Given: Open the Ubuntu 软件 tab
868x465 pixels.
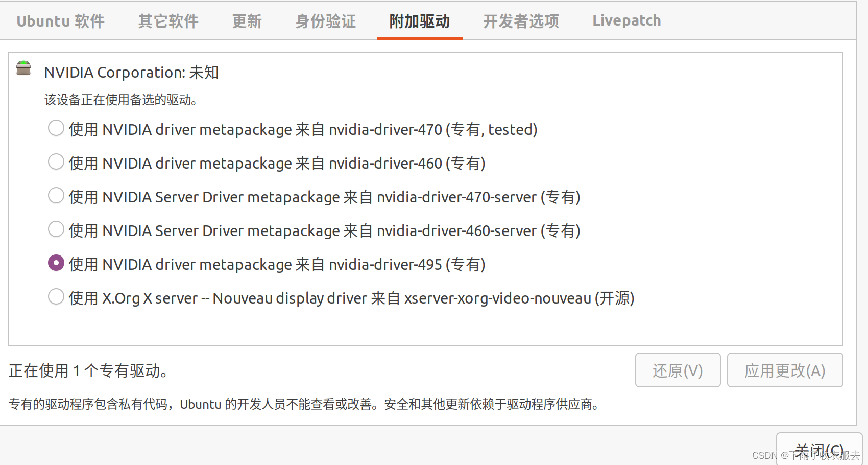Looking at the screenshot, I should pyautogui.click(x=60, y=21).
